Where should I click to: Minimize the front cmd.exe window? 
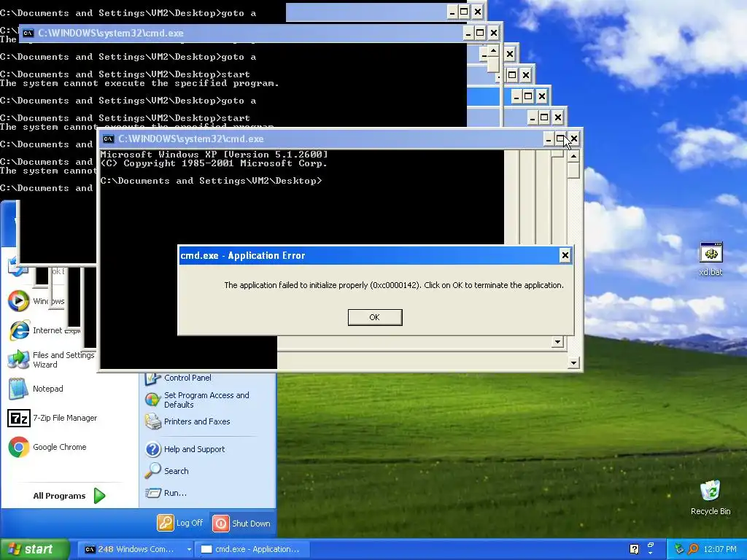[x=549, y=139]
